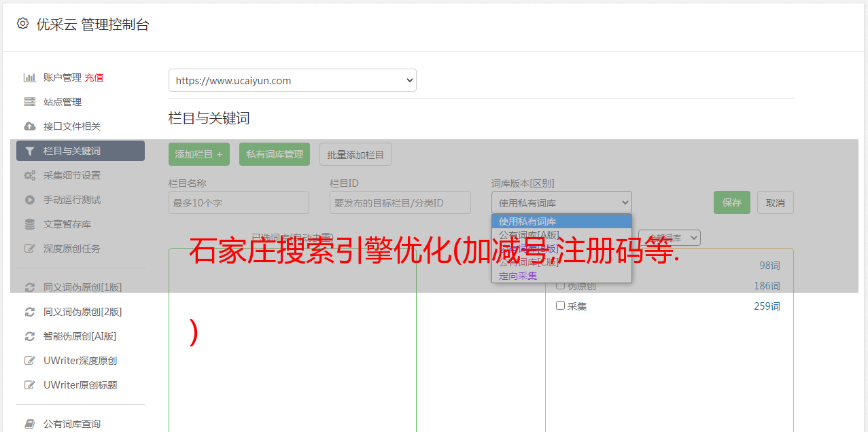Click the edit icon beside UWriter深度原创

29,361
